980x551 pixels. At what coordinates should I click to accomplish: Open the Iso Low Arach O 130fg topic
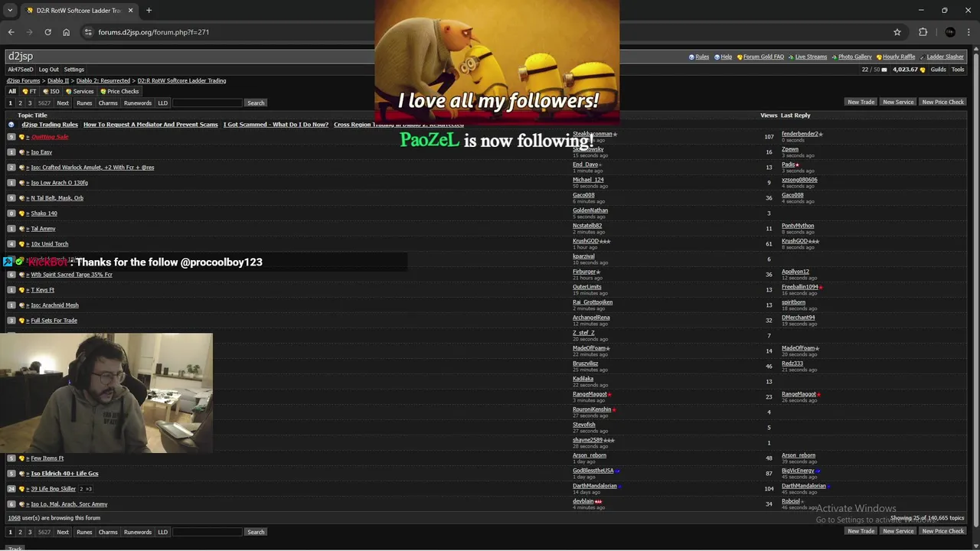[59, 183]
